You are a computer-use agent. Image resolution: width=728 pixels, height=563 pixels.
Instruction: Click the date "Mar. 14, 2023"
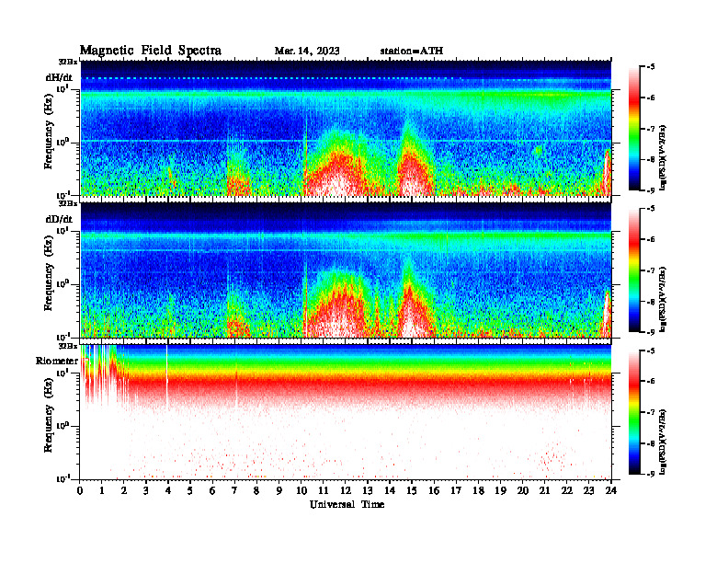(307, 52)
